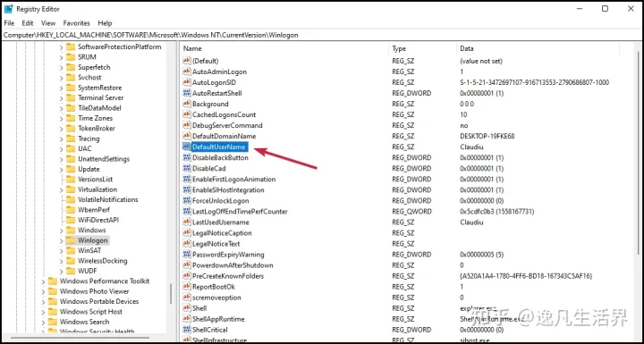Expand the Time Zones key
The width and height of the screenshot is (644, 344).
[x=61, y=118]
